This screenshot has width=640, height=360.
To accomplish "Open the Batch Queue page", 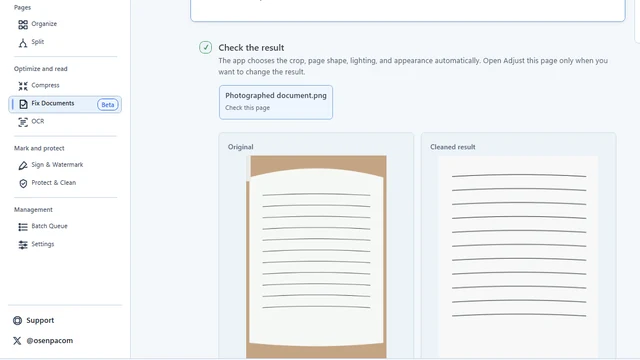I will pyautogui.click(x=49, y=226).
